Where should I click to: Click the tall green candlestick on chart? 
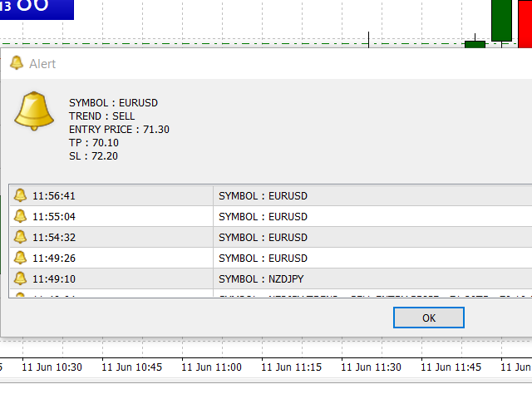pyautogui.click(x=501, y=20)
